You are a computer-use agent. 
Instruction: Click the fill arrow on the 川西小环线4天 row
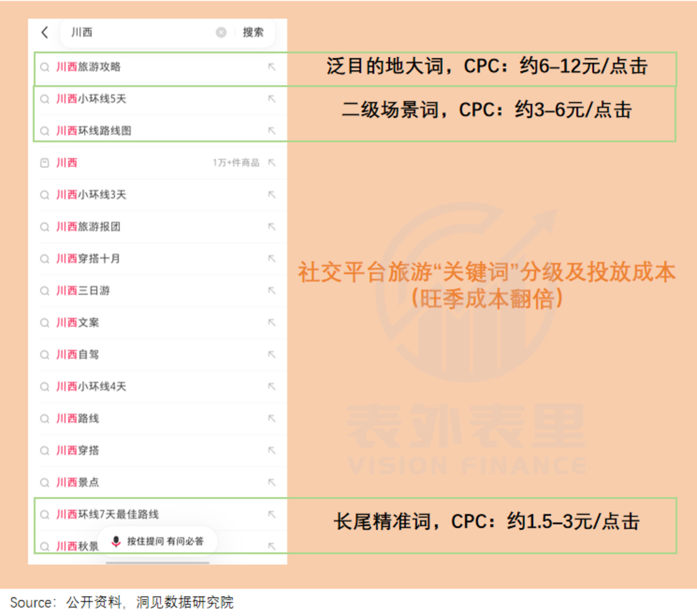pyautogui.click(x=272, y=387)
